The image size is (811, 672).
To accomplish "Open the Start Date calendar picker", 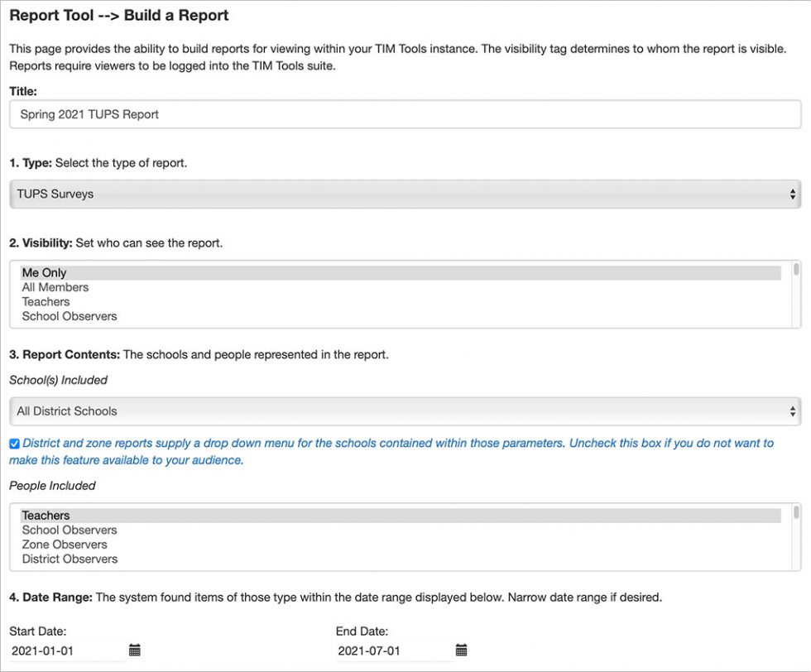I will (134, 650).
